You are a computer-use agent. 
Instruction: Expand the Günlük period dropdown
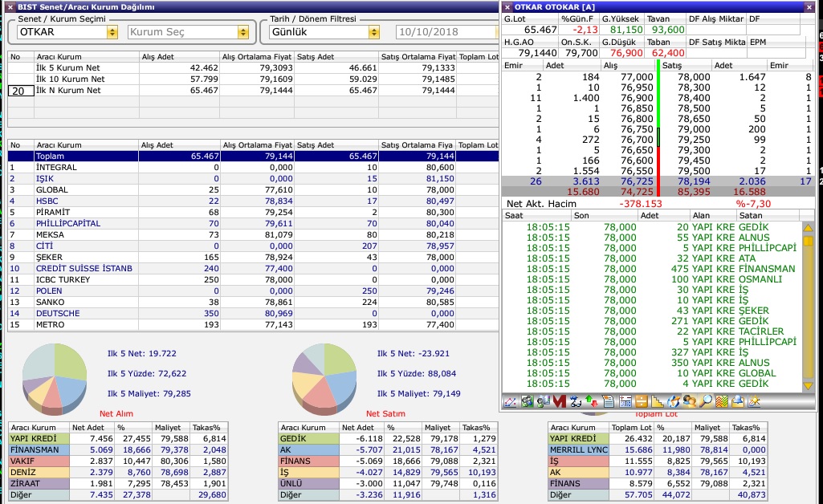(373, 33)
